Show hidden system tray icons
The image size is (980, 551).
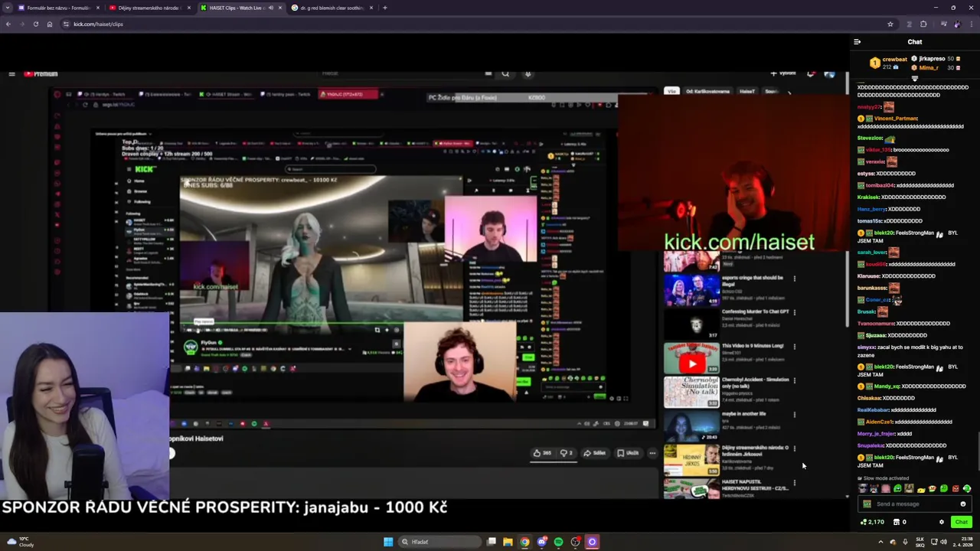(x=880, y=542)
